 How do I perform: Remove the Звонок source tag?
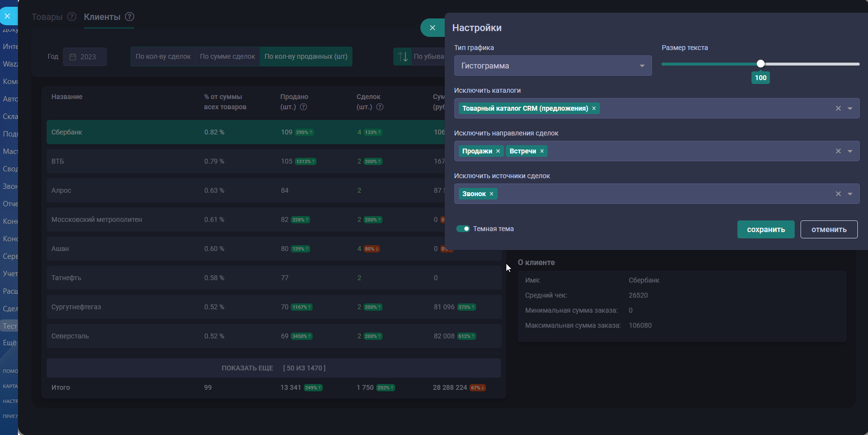tap(491, 194)
